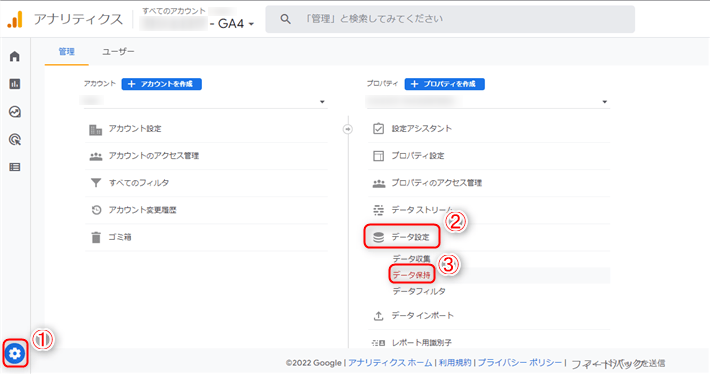This screenshot has height=374, width=710.
Task: Click the circular arrow between the account and property columns
Action: pos(347,129)
